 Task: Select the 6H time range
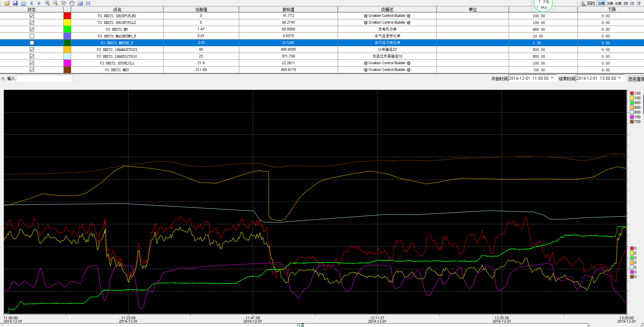pos(626,3)
